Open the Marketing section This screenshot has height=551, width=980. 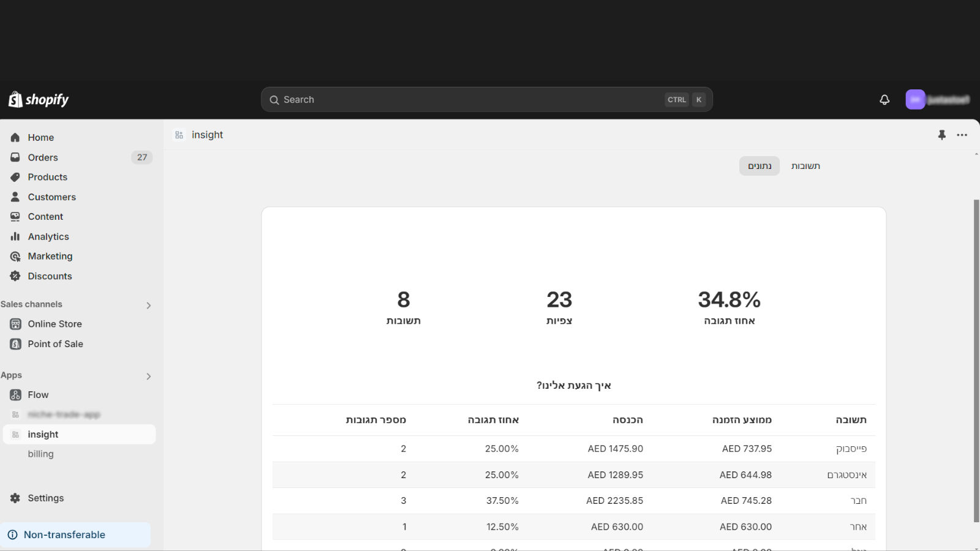[50, 256]
